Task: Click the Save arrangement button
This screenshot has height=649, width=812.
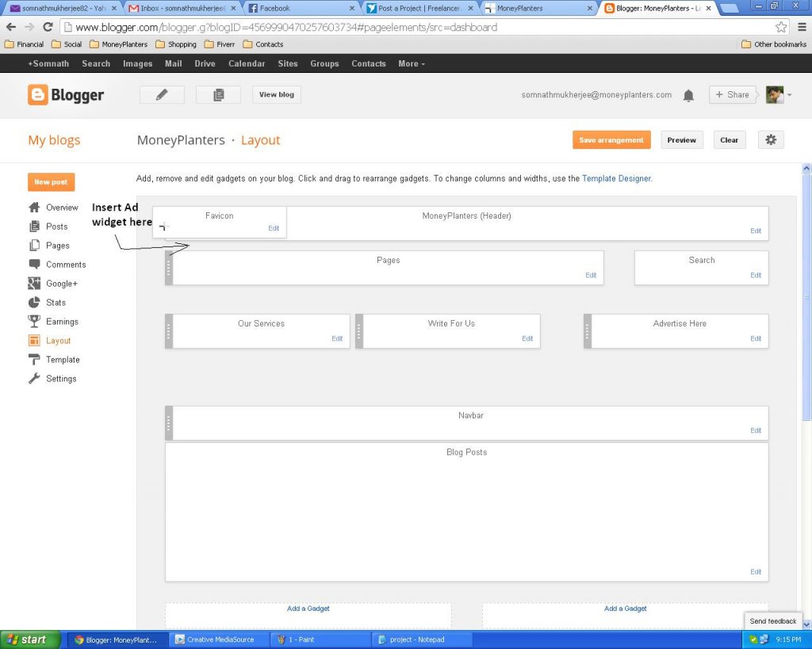Action: 611,139
